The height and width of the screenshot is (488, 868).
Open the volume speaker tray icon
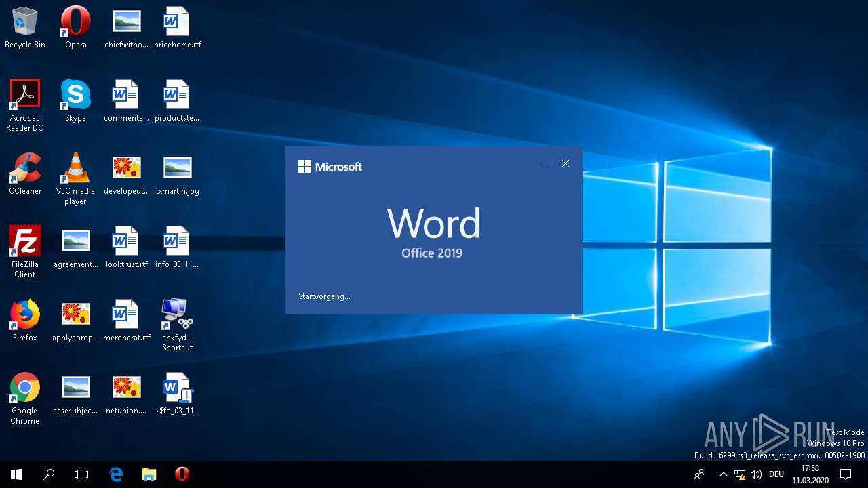[x=756, y=474]
